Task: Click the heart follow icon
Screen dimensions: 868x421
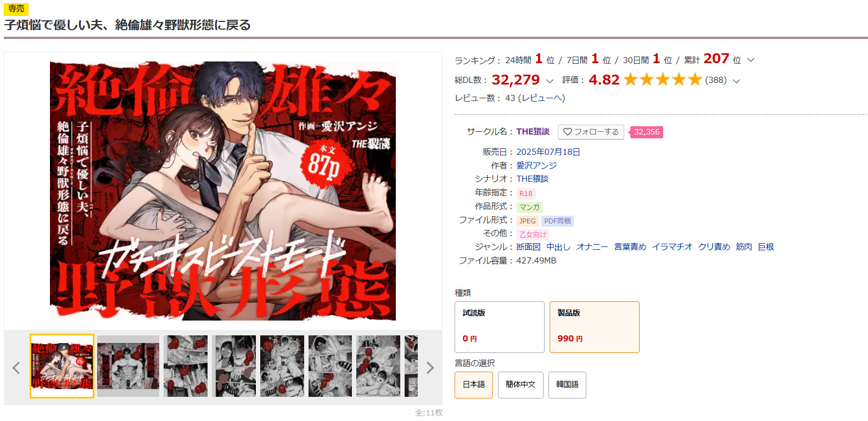Action: tap(567, 132)
